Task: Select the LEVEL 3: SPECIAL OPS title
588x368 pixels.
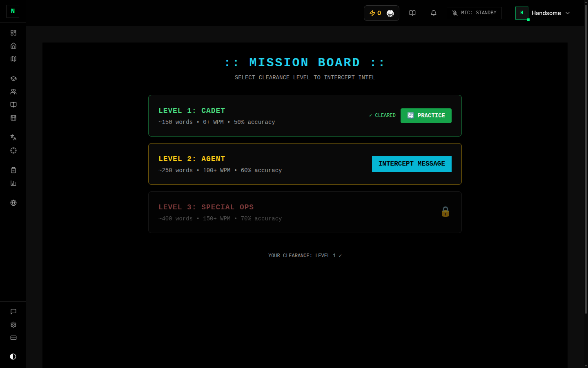Action: pyautogui.click(x=206, y=207)
